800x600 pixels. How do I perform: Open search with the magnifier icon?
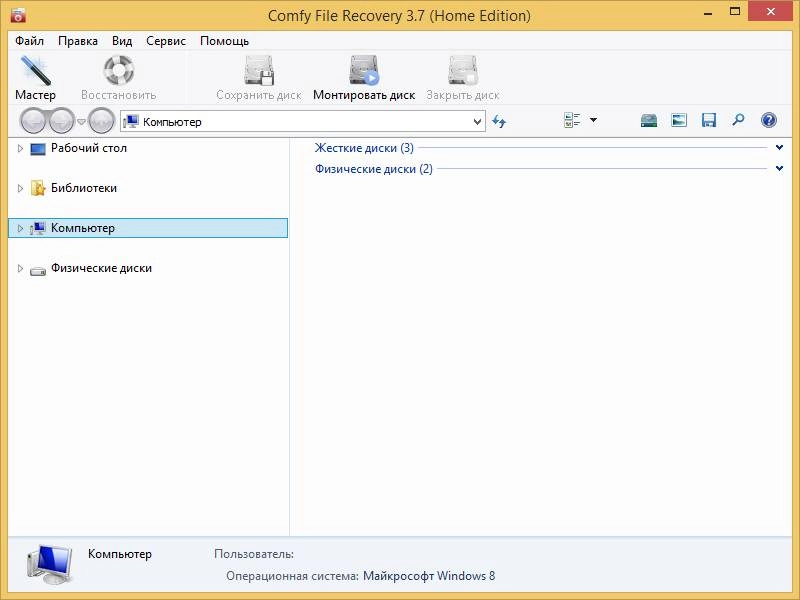tap(738, 120)
